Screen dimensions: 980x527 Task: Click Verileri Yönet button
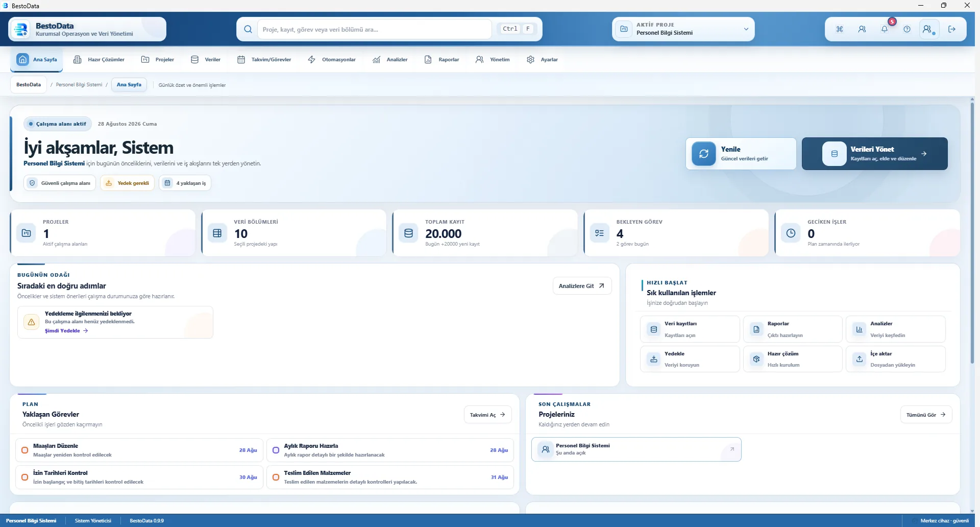click(874, 154)
